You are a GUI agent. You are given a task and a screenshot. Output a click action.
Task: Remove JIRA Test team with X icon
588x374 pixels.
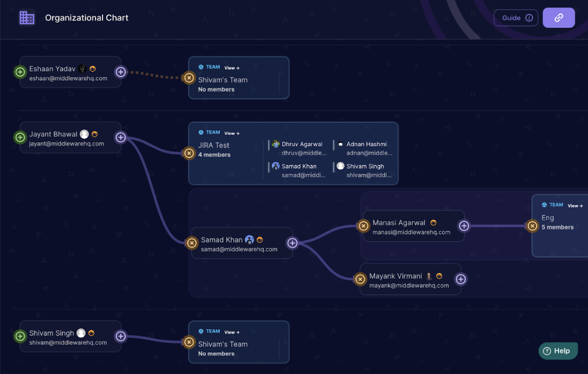tap(189, 153)
